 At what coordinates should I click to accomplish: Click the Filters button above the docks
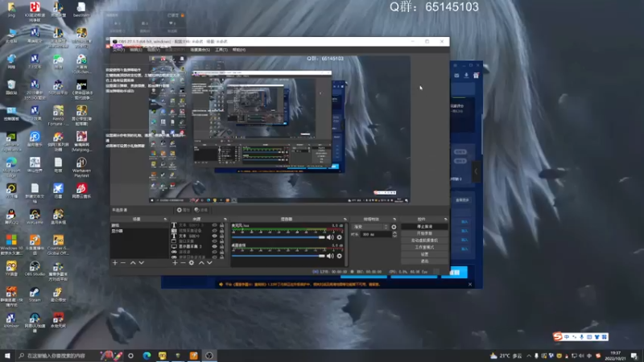[201, 210]
